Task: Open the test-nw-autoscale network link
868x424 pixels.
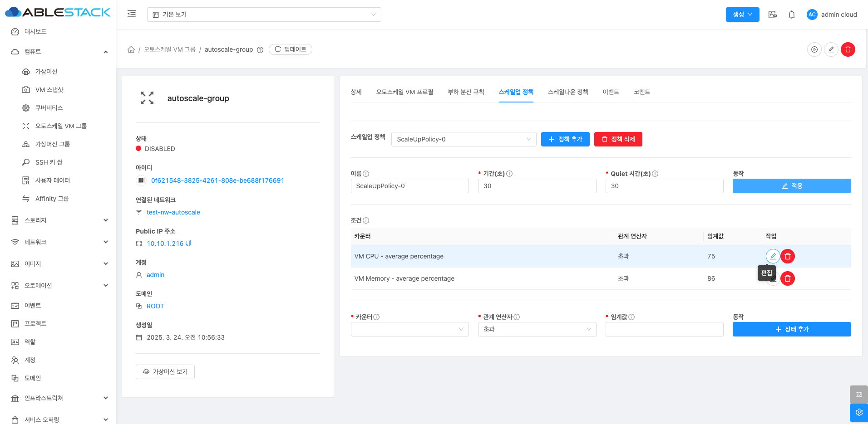Action: click(x=173, y=212)
